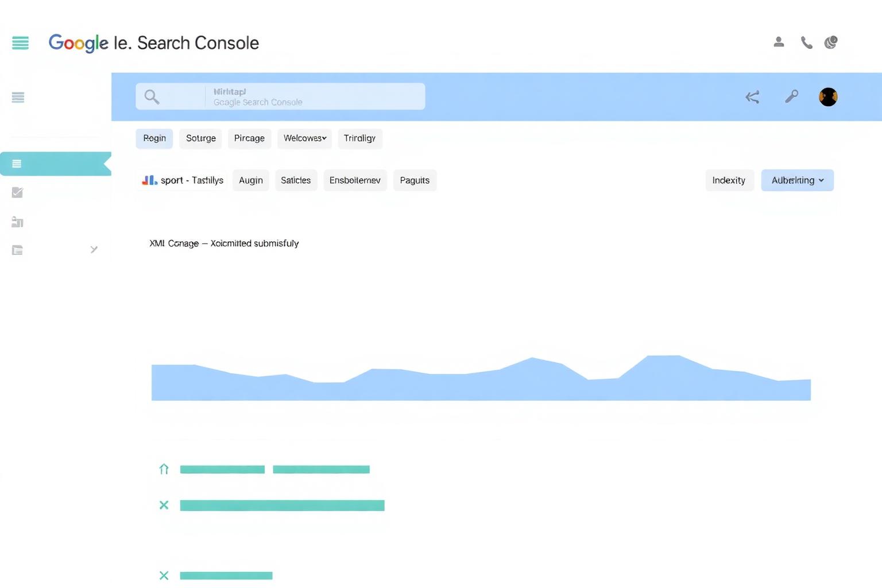Viewport: 882px width, 588px height.
Task: Open the document page icon in sidebar
Action: click(17, 250)
